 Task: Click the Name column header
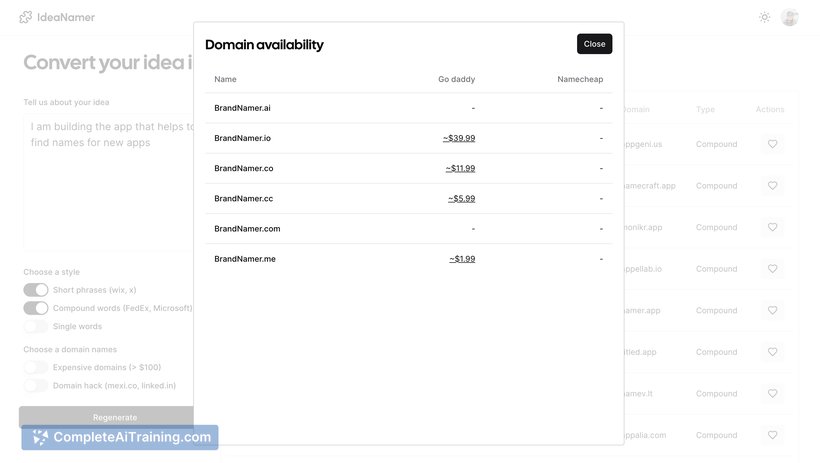point(225,79)
